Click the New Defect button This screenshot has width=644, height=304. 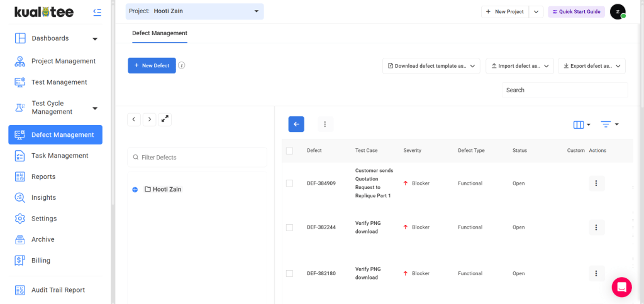click(x=152, y=66)
